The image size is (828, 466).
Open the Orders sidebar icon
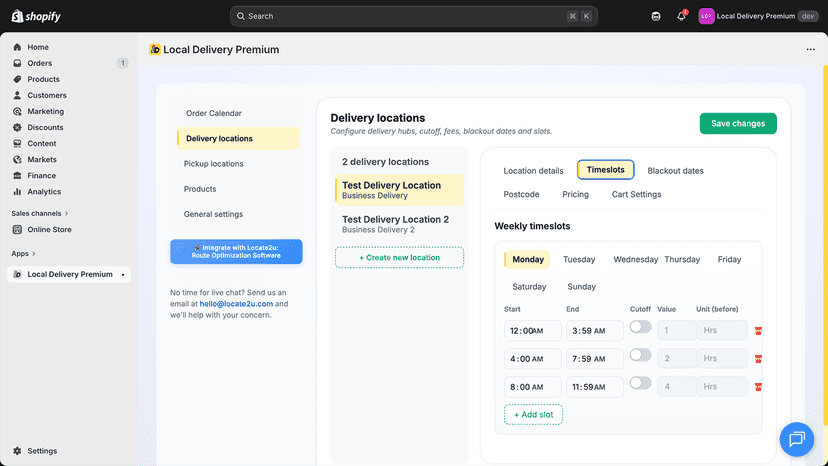coord(17,63)
